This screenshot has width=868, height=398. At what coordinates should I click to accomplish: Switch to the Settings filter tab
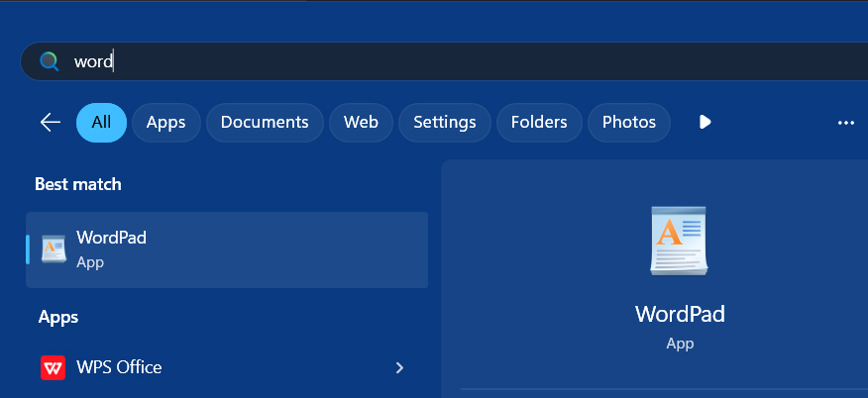click(x=445, y=122)
